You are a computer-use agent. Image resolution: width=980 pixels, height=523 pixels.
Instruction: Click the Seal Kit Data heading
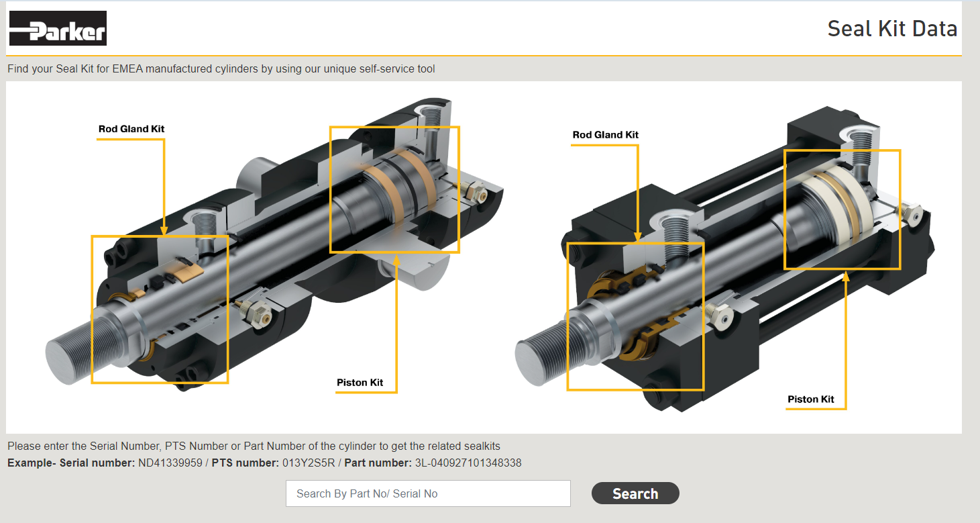[x=891, y=29]
